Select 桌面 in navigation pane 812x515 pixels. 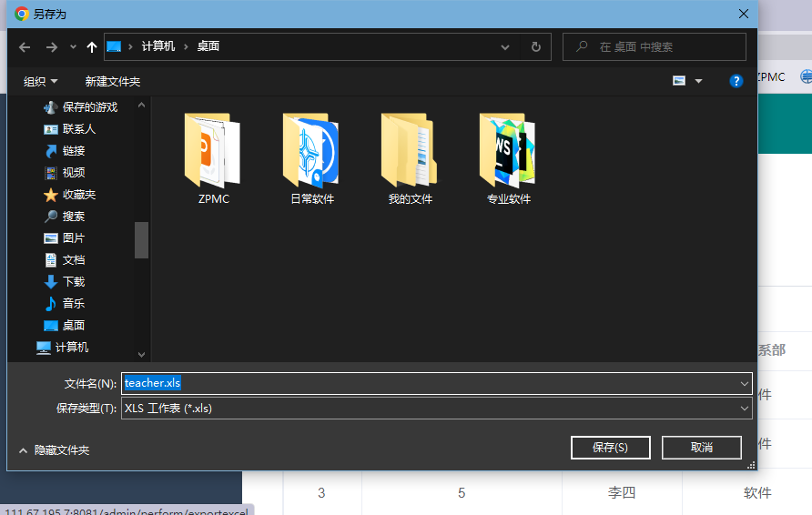point(65,325)
